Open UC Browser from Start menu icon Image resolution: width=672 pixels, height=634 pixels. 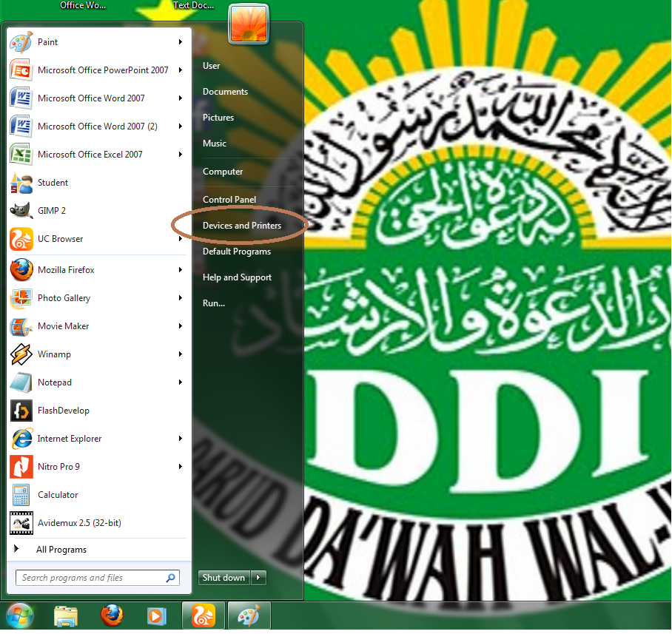pos(21,239)
